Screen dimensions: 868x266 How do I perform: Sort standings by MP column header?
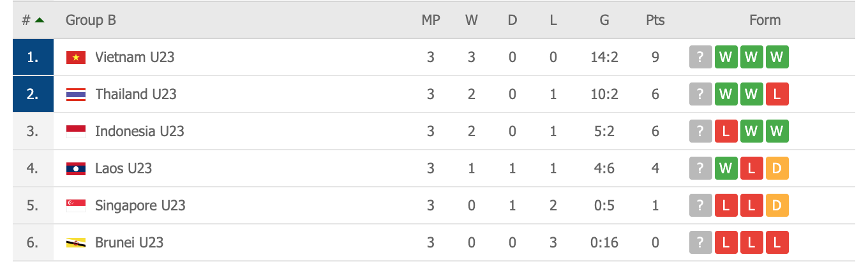click(431, 20)
